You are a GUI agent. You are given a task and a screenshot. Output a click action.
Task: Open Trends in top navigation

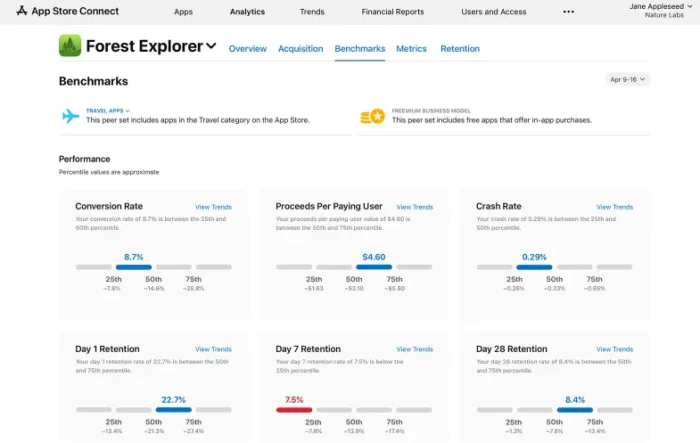(312, 12)
